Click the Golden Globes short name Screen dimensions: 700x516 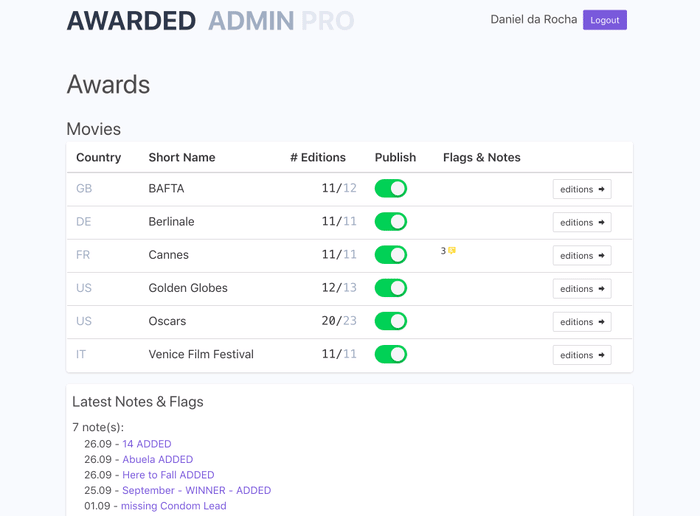coord(188,288)
